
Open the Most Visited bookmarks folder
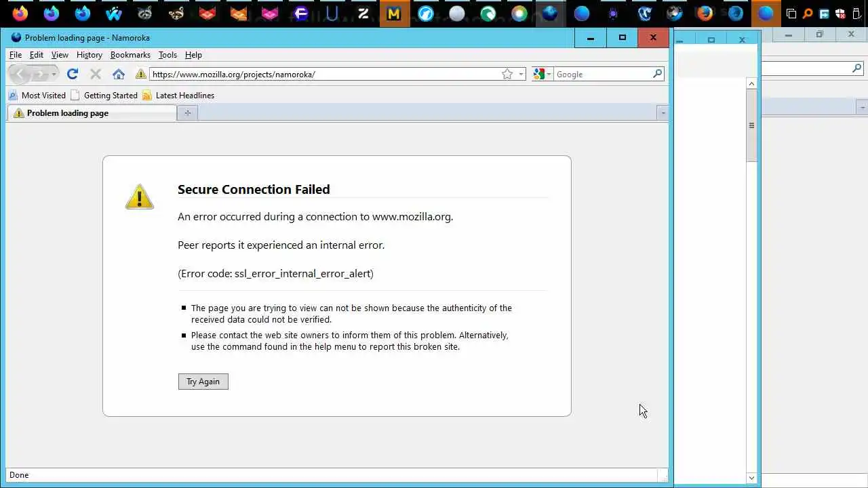(x=37, y=96)
